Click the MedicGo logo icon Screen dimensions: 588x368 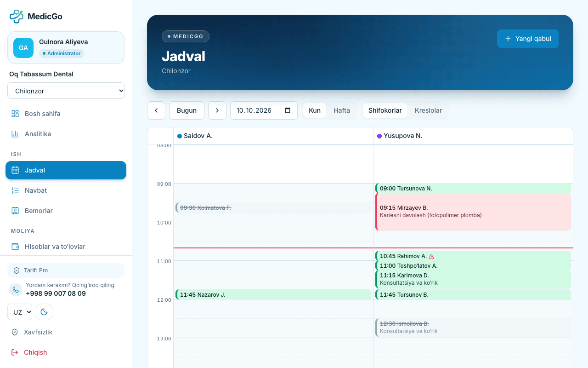17,17
